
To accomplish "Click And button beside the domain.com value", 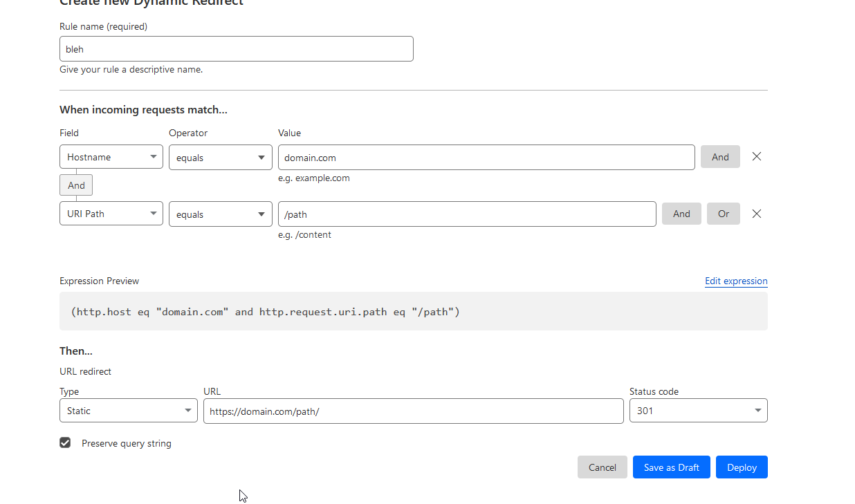I will [720, 157].
